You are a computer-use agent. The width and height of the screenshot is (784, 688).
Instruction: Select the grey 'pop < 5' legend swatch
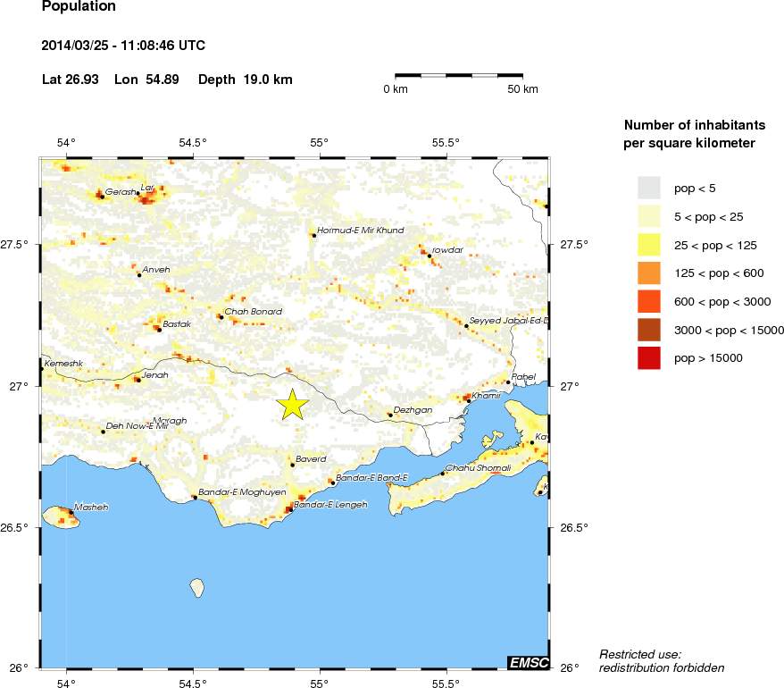[649, 189]
